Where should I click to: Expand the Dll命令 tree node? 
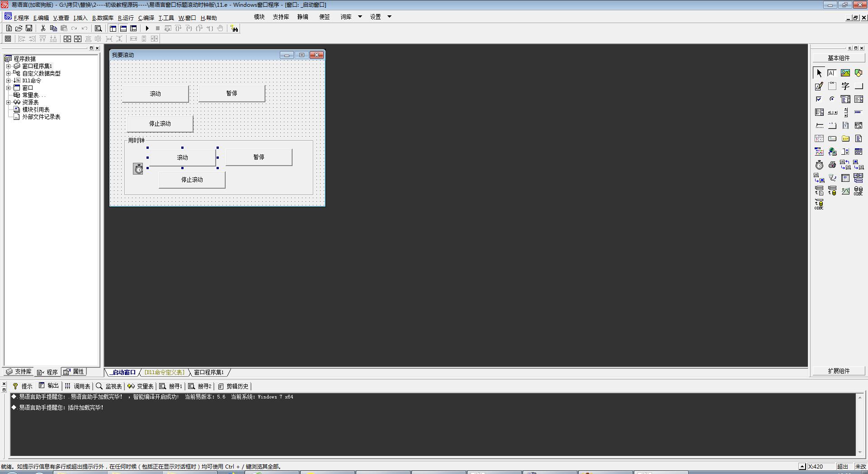pyautogui.click(x=8, y=81)
